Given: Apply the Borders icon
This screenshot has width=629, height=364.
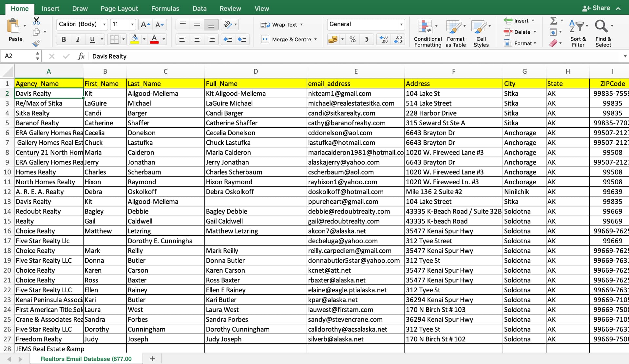Looking at the screenshot, I should click(x=114, y=40).
